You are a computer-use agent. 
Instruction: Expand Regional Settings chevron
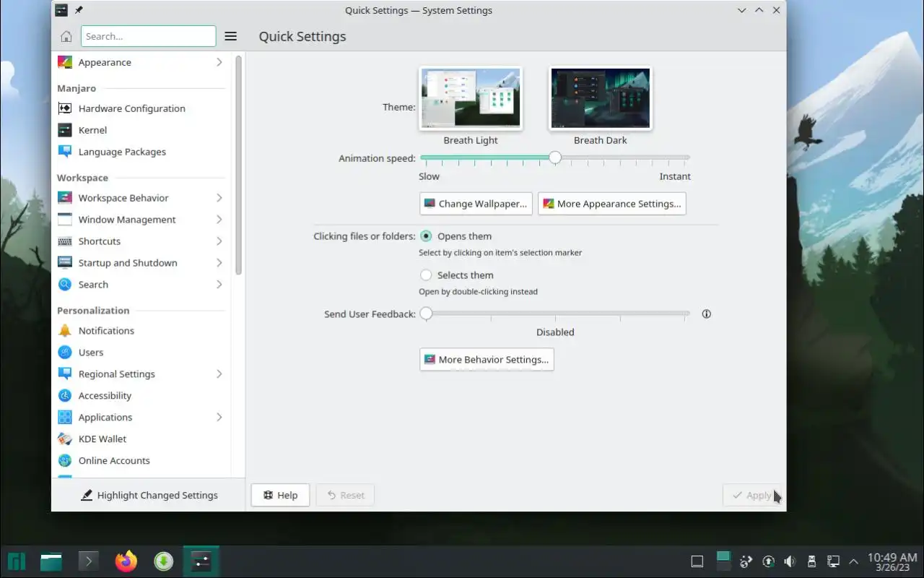(x=219, y=374)
